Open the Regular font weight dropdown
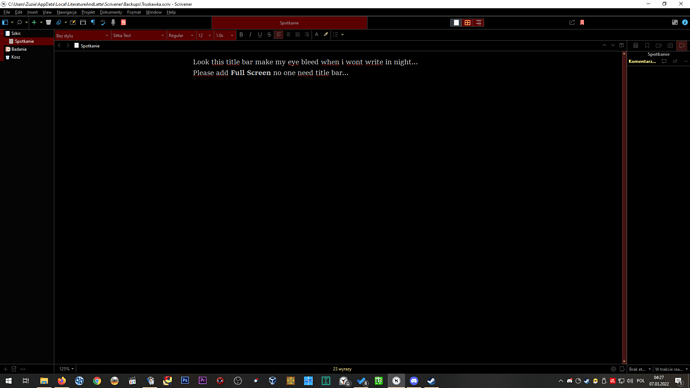 coord(181,35)
